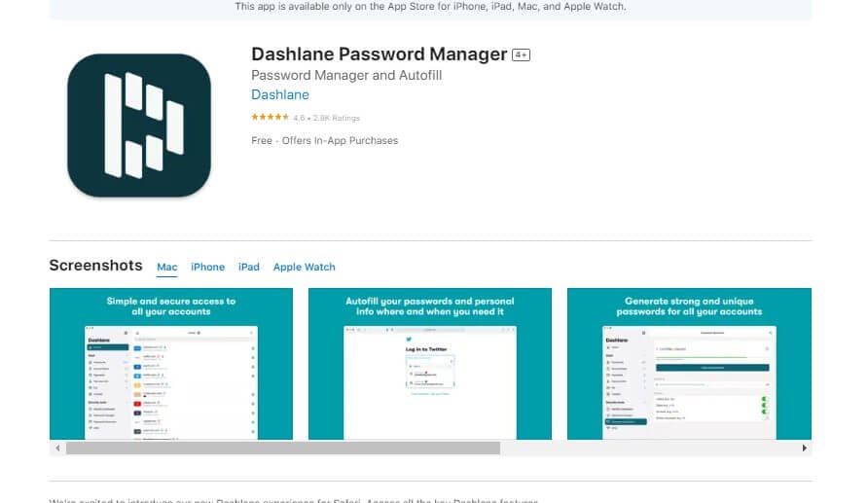Click the 'Dashlane Password Manager' title
Viewport: 868px width, 503px height.
380,54
